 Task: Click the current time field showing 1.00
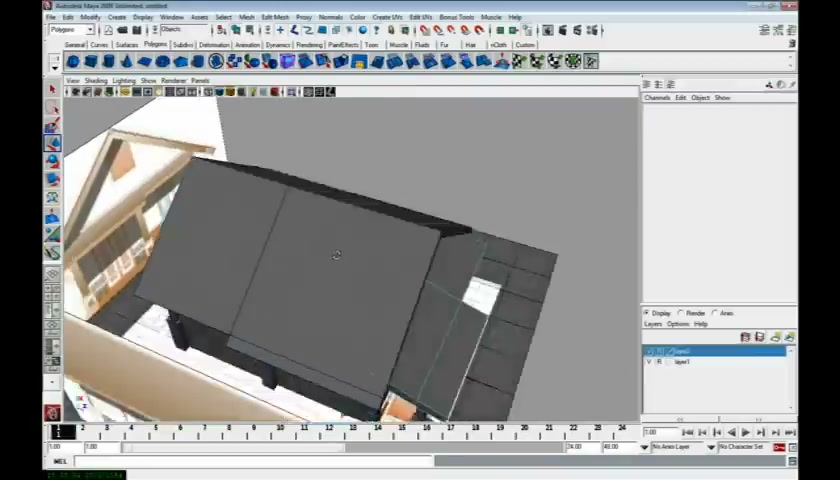point(661,432)
